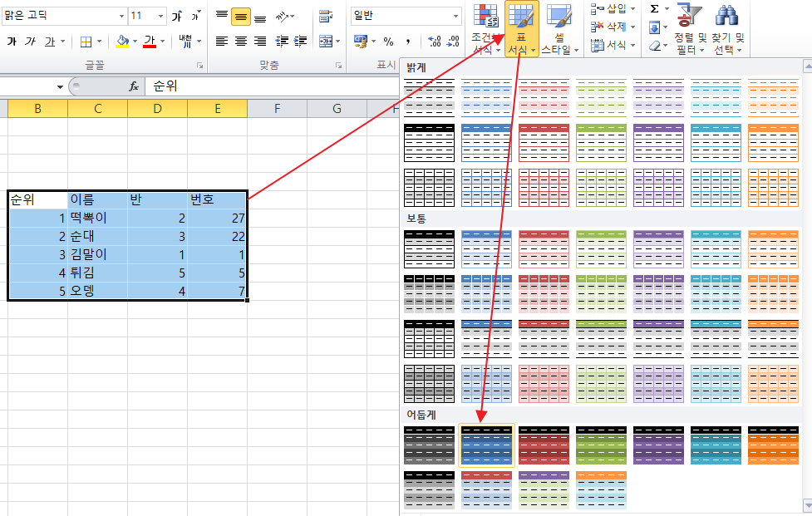812x516 pixels.
Task: Open the 정렬 및 필터 sort and filter menu
Action: point(690,29)
